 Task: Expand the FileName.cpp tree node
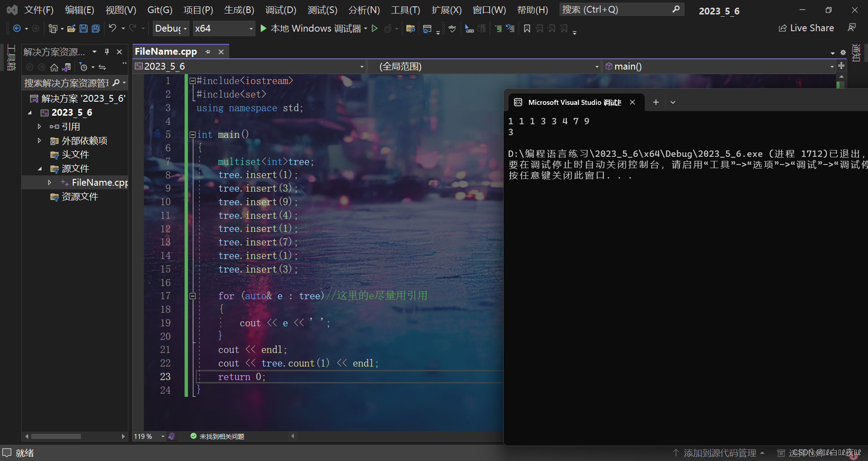(x=50, y=182)
